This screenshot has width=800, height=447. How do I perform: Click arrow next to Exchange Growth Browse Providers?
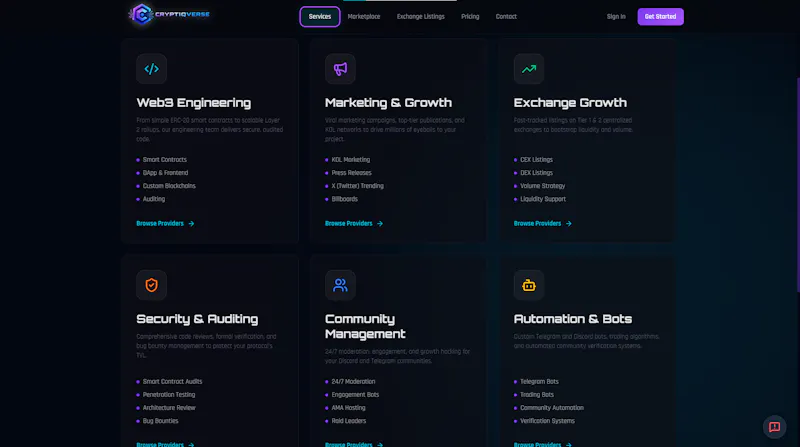pos(569,224)
